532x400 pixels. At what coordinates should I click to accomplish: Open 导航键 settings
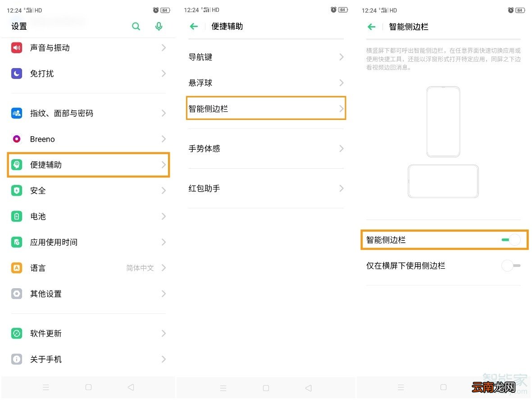point(266,57)
